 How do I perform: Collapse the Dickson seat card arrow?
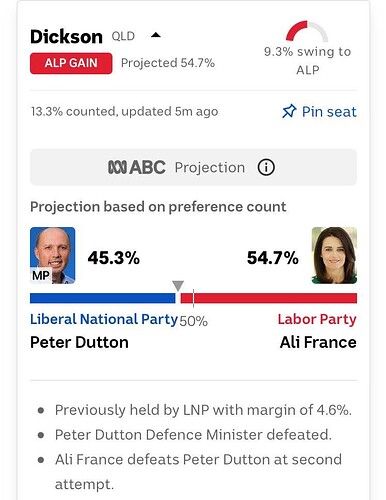(x=156, y=35)
